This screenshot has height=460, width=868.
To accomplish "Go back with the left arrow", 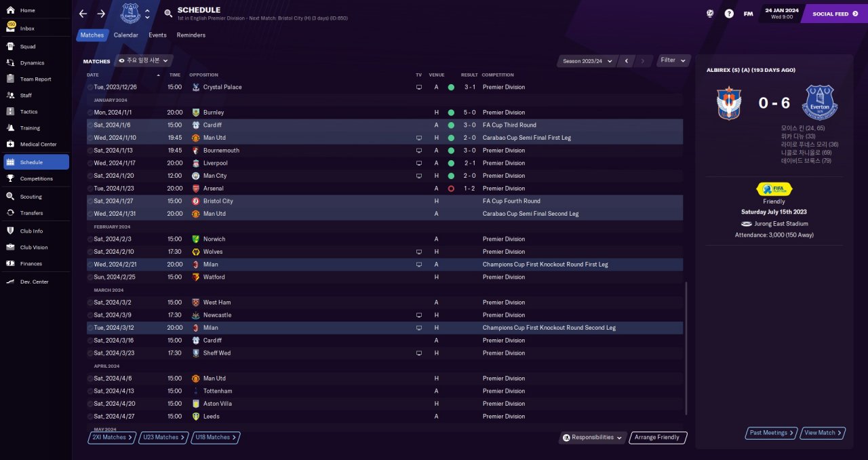I will tap(83, 14).
